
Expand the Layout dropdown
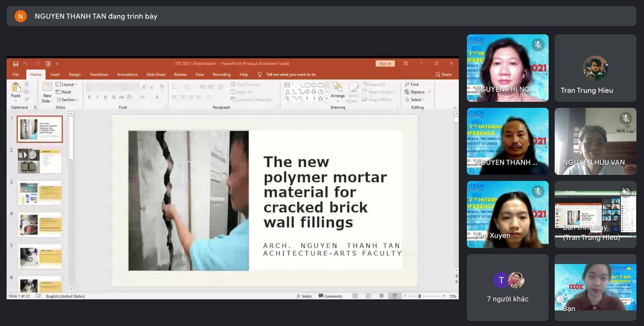coord(67,84)
